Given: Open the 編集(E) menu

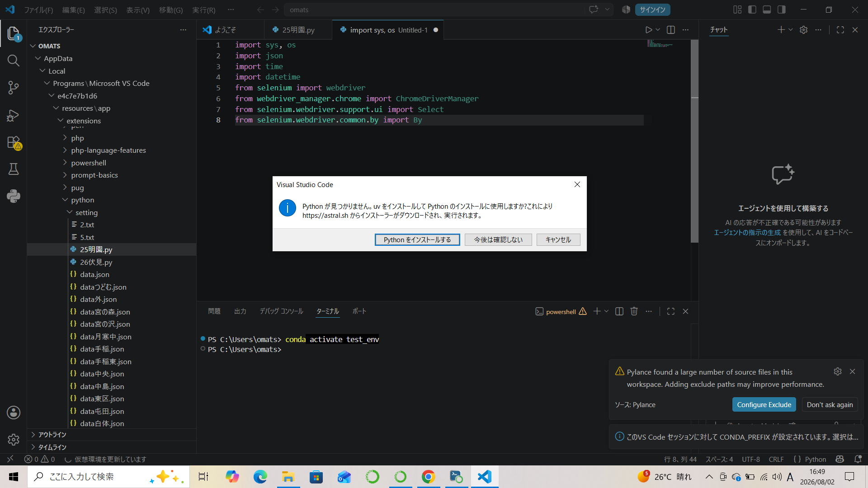Looking at the screenshot, I should pyautogui.click(x=73, y=9).
